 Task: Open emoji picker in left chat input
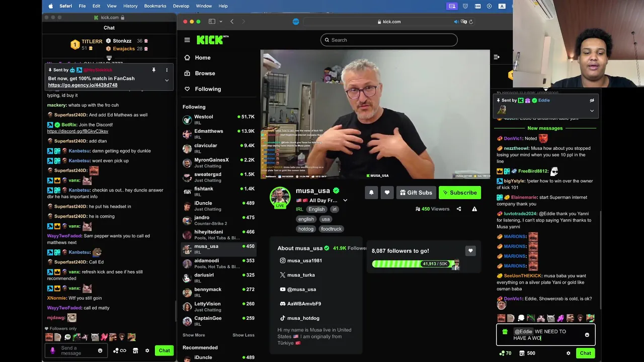click(100, 351)
